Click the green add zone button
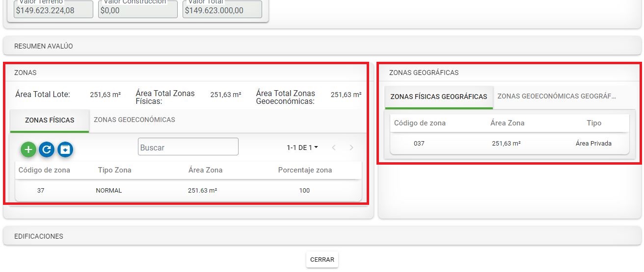This screenshot has width=644, height=272. [x=28, y=149]
